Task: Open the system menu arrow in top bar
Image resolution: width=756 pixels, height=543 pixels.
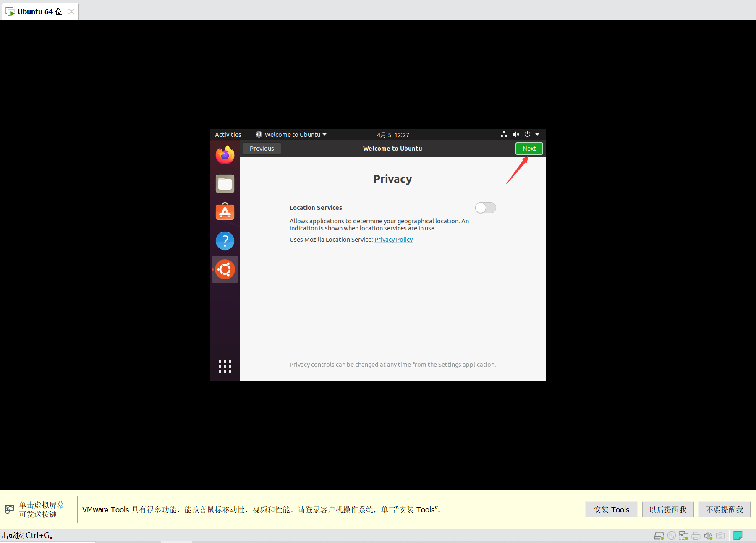Action: [x=537, y=135]
